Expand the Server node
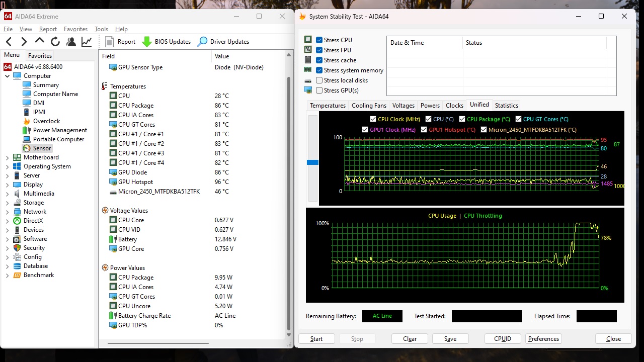This screenshot has height=362, width=644. pos(7,175)
